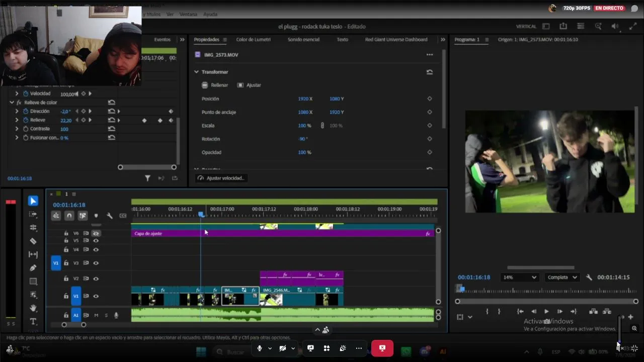Switch to Color de Lumetri tab
Image resolution: width=644 pixels, height=362 pixels.
pyautogui.click(x=254, y=40)
